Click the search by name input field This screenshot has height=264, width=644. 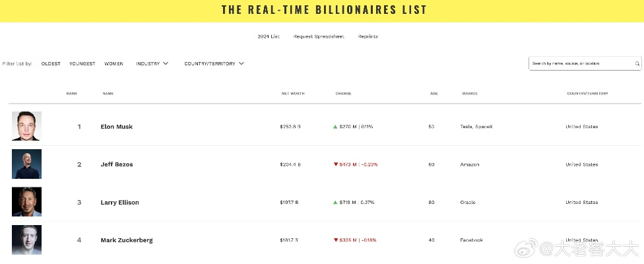pyautogui.click(x=581, y=64)
